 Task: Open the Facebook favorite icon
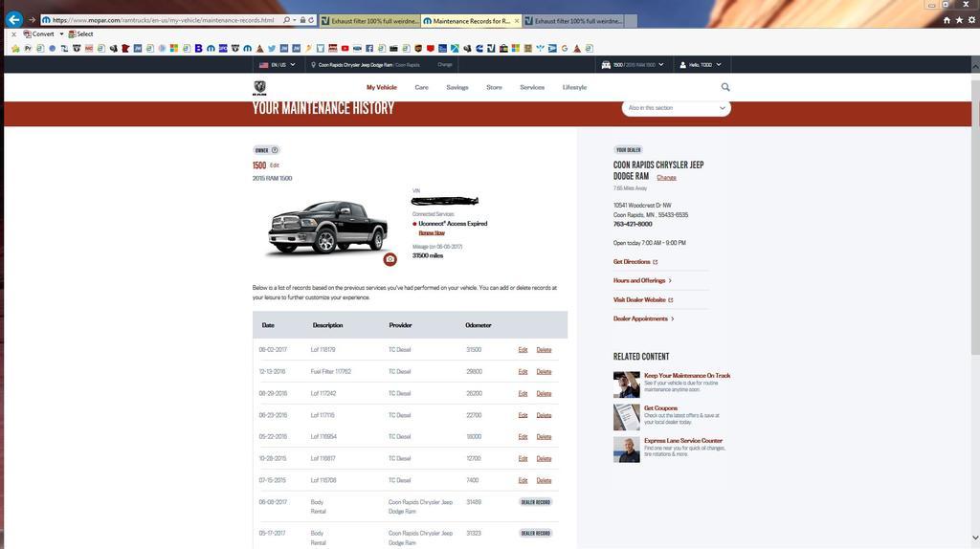(x=369, y=48)
